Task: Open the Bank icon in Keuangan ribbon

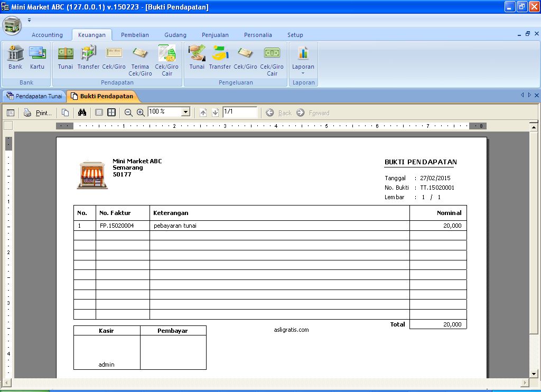Action: point(15,57)
